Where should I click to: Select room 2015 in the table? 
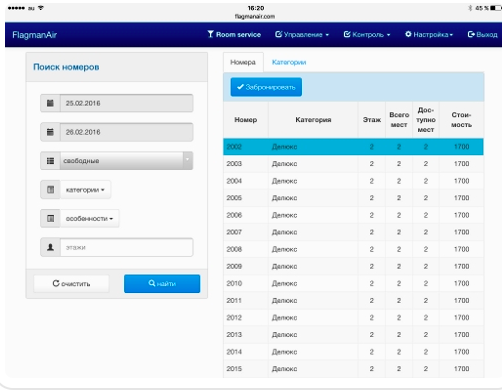(x=353, y=369)
